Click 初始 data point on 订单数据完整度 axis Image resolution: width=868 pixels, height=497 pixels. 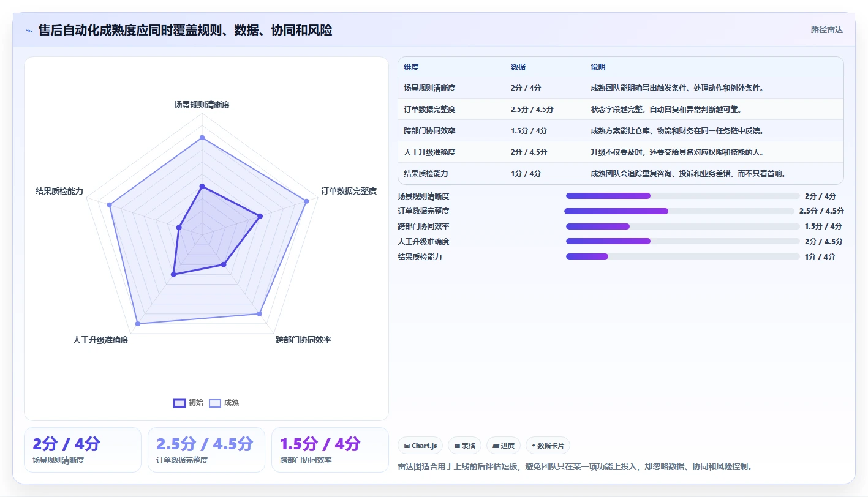(x=260, y=215)
